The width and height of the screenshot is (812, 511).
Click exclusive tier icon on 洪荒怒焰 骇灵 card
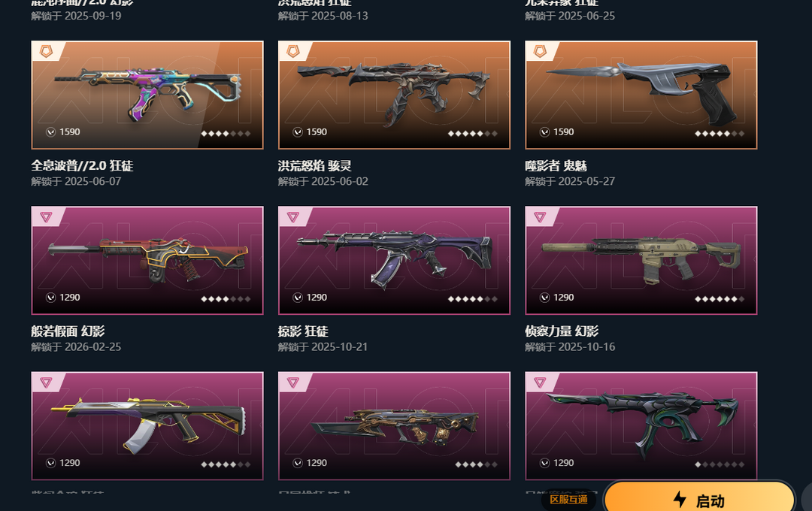tap(293, 51)
